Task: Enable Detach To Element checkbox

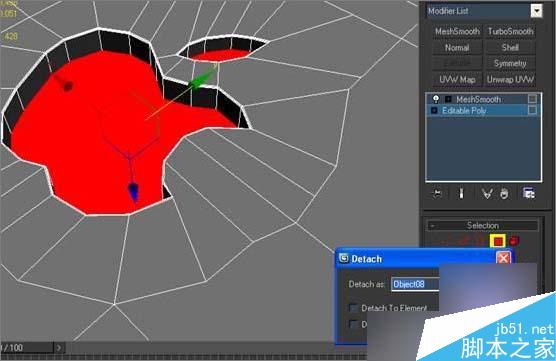Action: [x=354, y=308]
